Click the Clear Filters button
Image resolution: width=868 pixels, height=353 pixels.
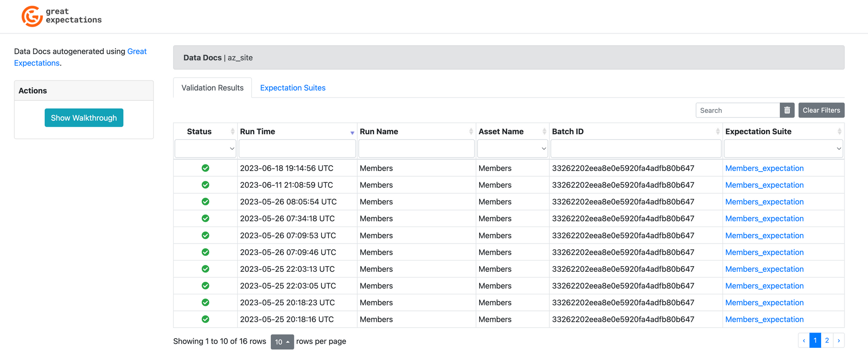[821, 110]
